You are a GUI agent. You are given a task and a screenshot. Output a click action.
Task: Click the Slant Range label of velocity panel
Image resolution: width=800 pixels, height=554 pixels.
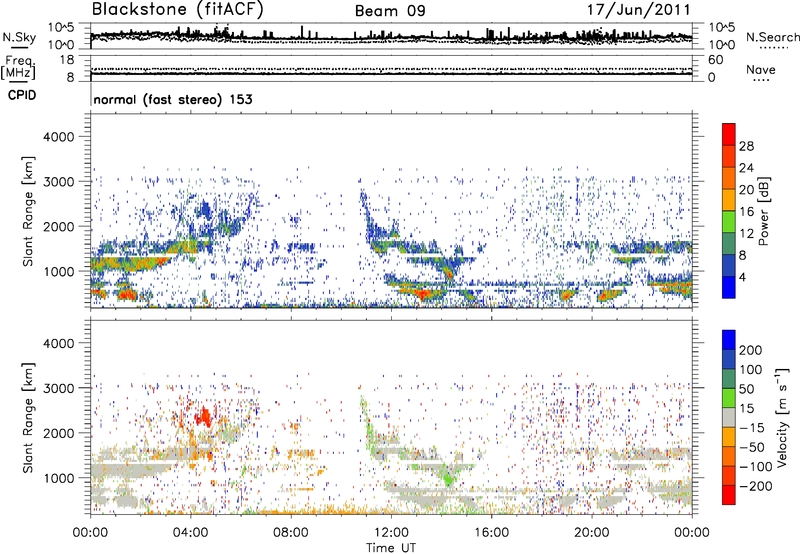tap(28, 417)
